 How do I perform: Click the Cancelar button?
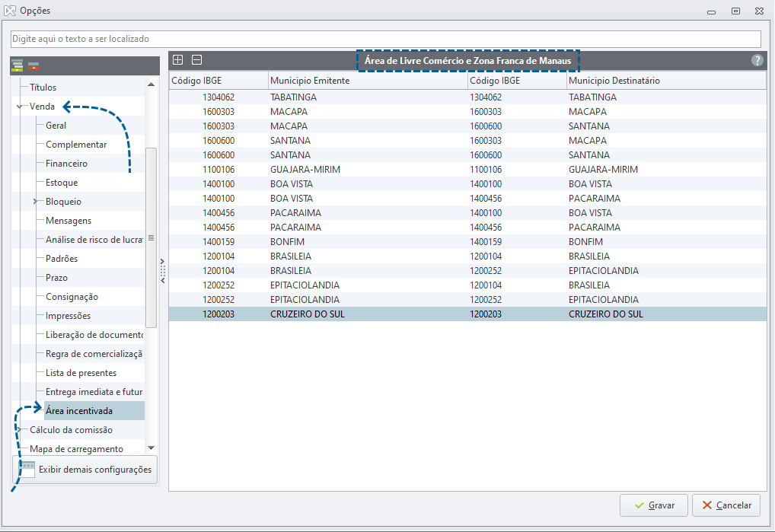pyautogui.click(x=726, y=505)
